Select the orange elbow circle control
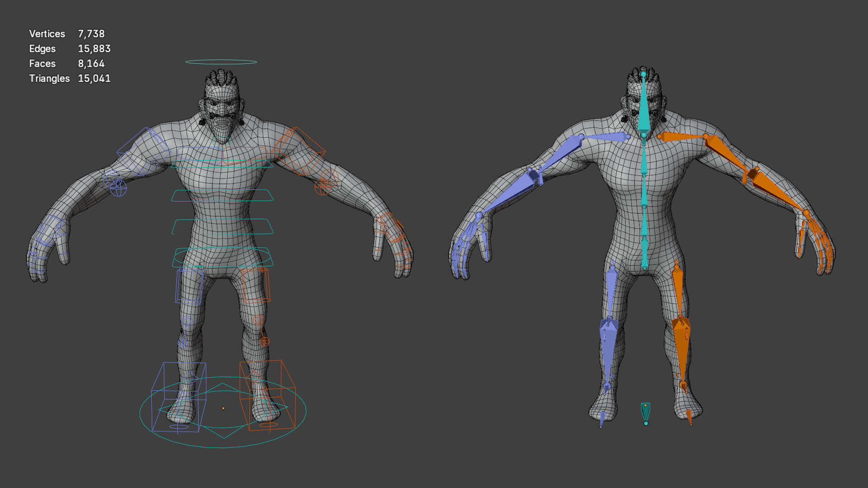This screenshot has height=488, width=868. coord(322,187)
